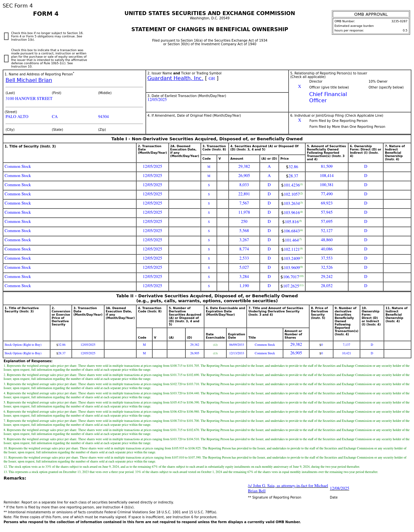
Task: Open the Guardant Health, Inc. issuer link
Action: pyautogui.click(x=175, y=78)
